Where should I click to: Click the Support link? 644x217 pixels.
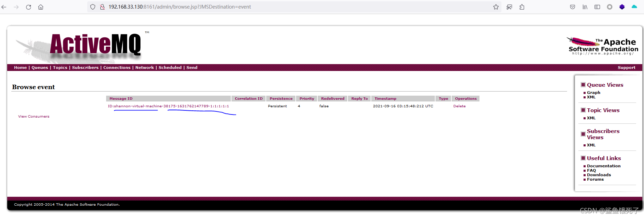[626, 68]
